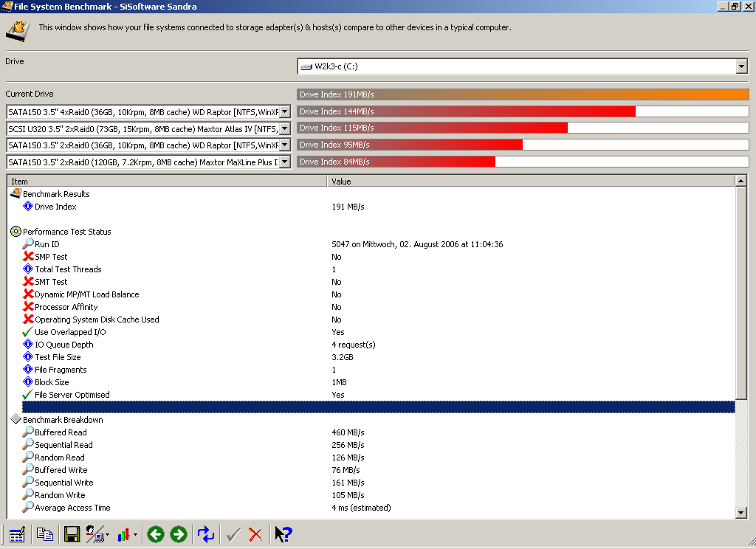
Task: Click the scrollbar up arrow in results list
Action: [741, 182]
